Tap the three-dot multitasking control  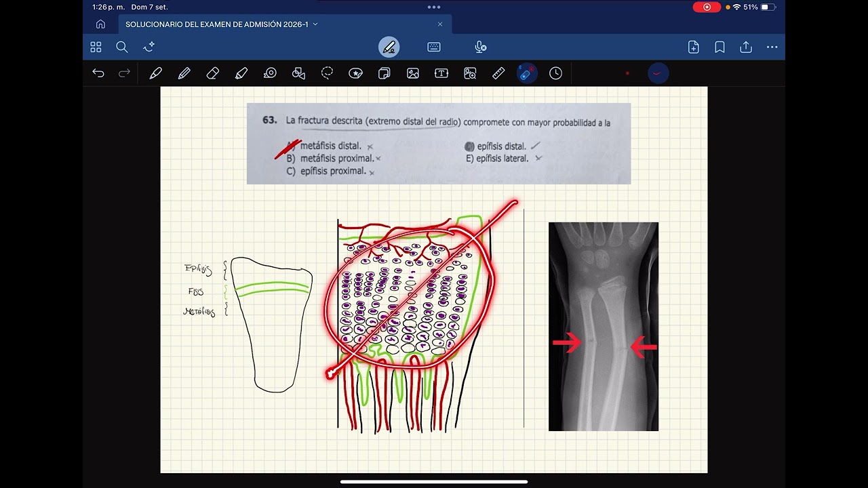[434, 7]
